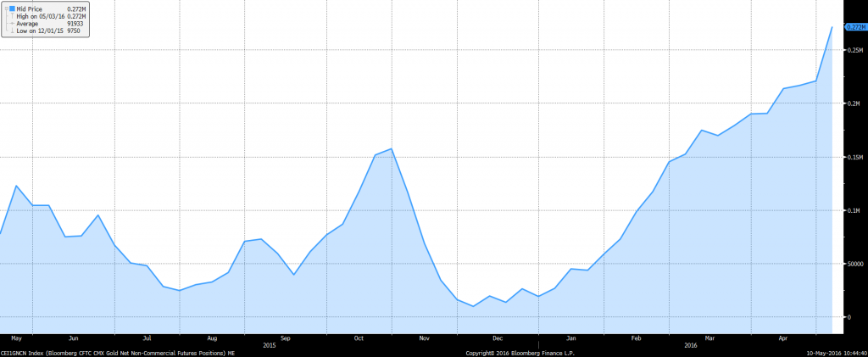Click the Apr x-axis label

point(784,337)
